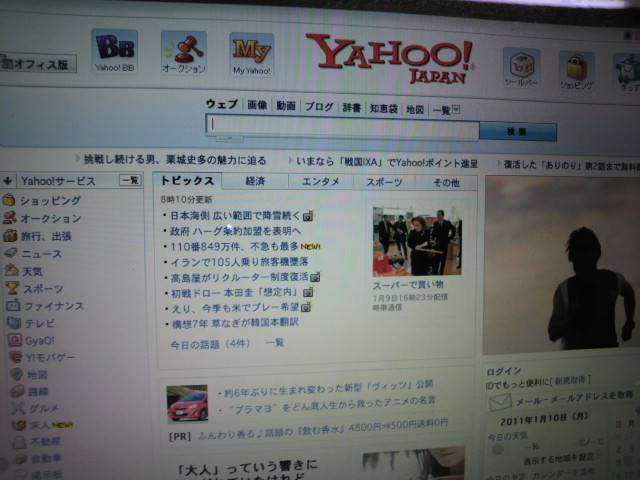Open the red Vitz car thumbnail
The height and width of the screenshot is (480, 640).
pyautogui.click(x=187, y=403)
